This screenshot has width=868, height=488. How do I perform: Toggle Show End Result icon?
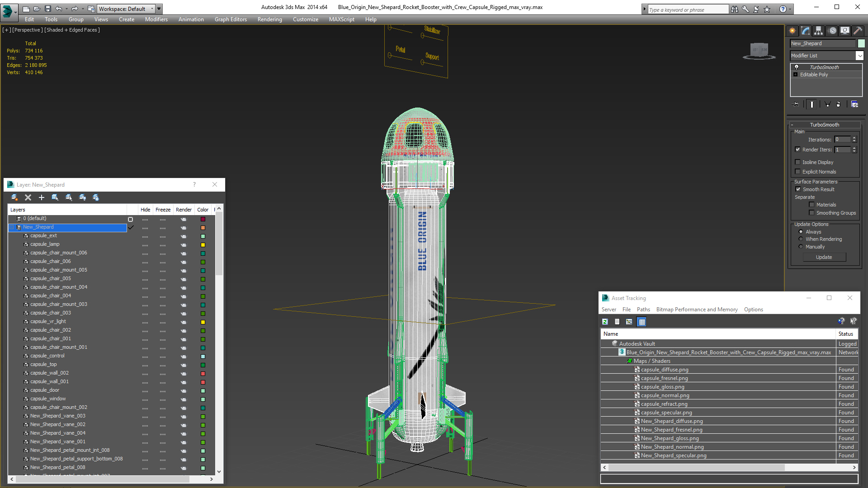(x=812, y=104)
